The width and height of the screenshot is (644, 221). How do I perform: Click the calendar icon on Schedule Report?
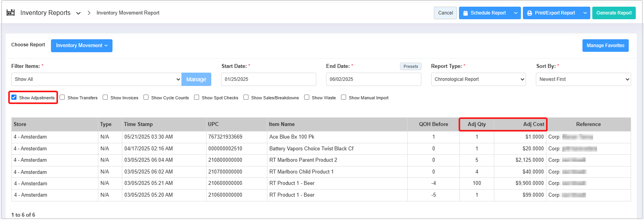point(465,13)
